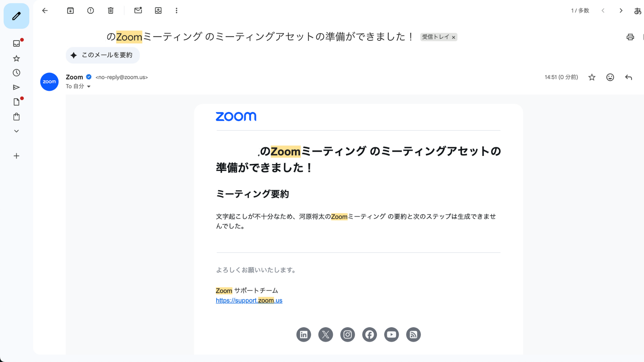Click the compose pencil button
The width and height of the screenshot is (644, 362).
click(x=16, y=16)
